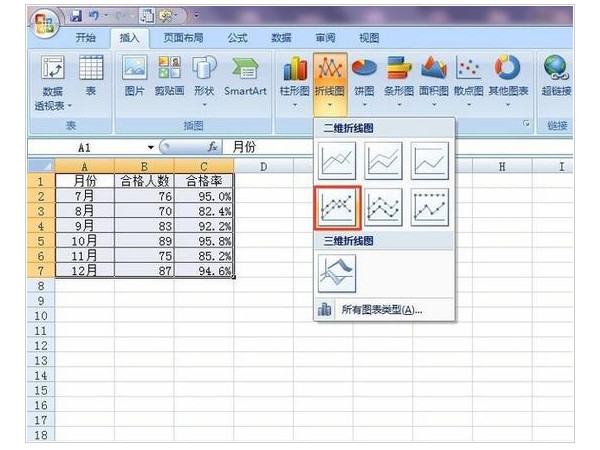Select the 10月 cell
Image resolution: width=600 pixels, height=450 pixels.
pos(85,241)
